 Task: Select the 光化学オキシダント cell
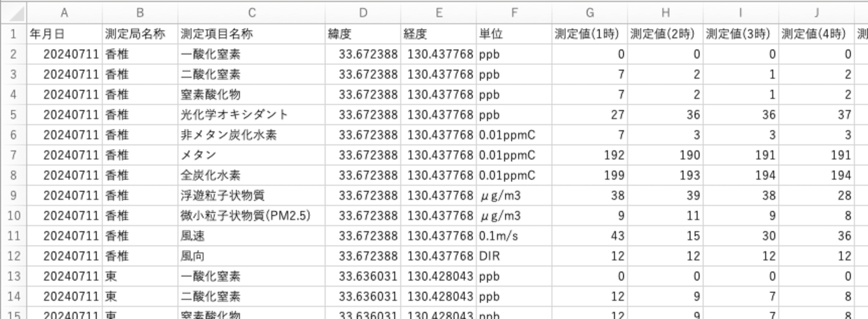[251, 115]
